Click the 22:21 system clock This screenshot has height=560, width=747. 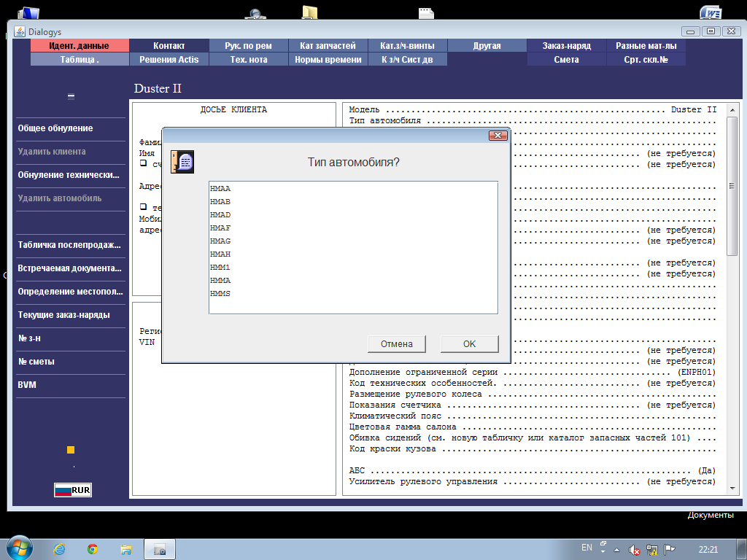pos(708,550)
